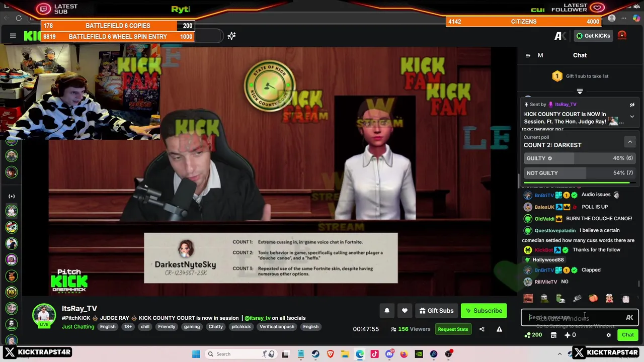
Task: Click the Gift Subs button
Action: pos(436,311)
